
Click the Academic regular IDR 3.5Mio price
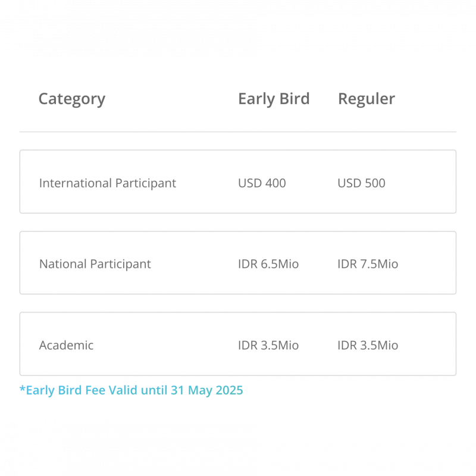click(368, 345)
